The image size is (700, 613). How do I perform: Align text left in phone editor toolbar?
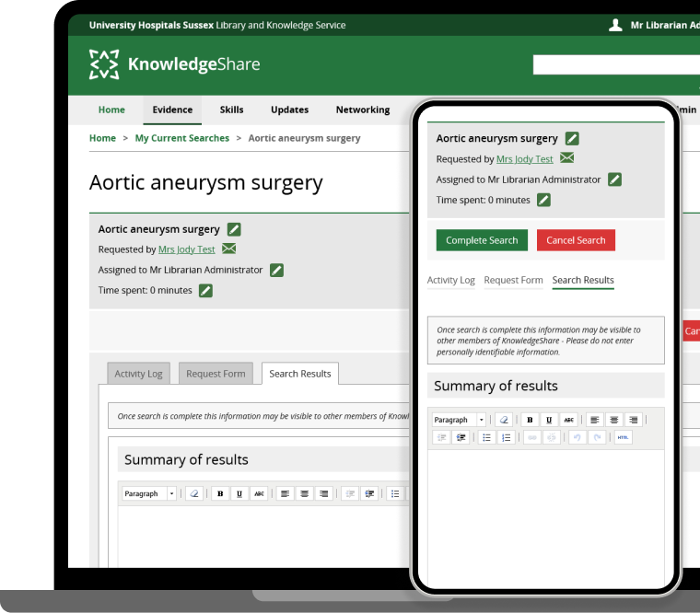pyautogui.click(x=595, y=420)
